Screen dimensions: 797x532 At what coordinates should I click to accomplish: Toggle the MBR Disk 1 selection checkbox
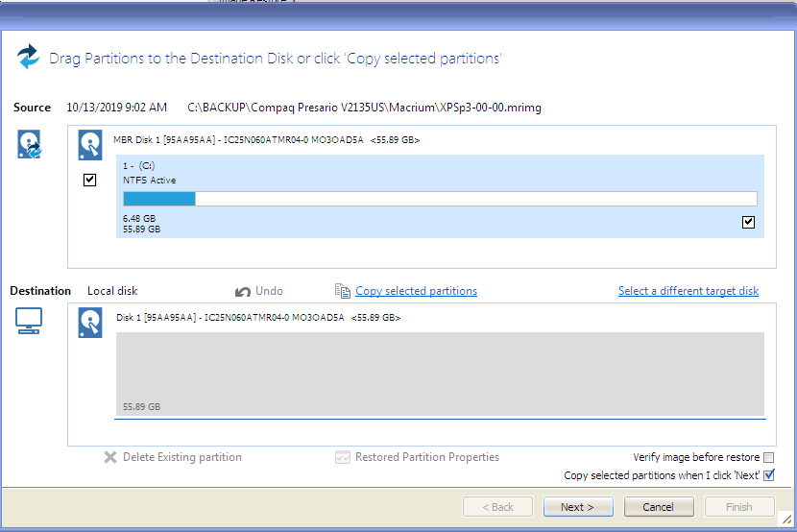[x=89, y=180]
